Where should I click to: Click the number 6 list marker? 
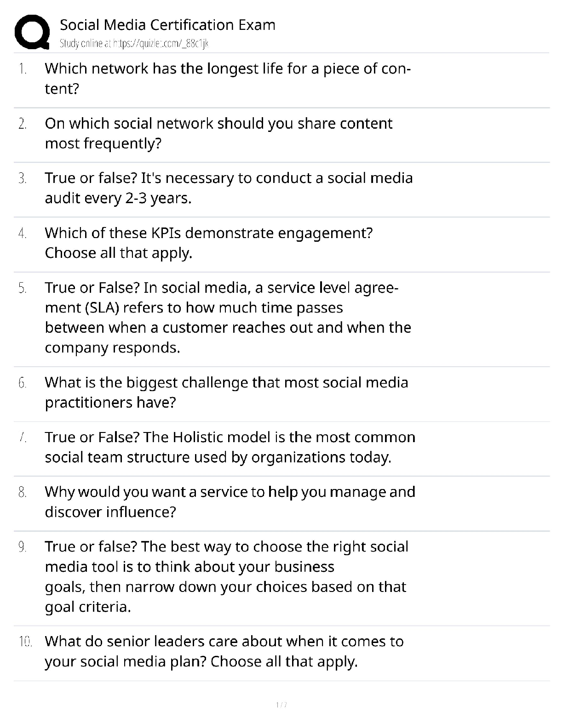(x=23, y=383)
